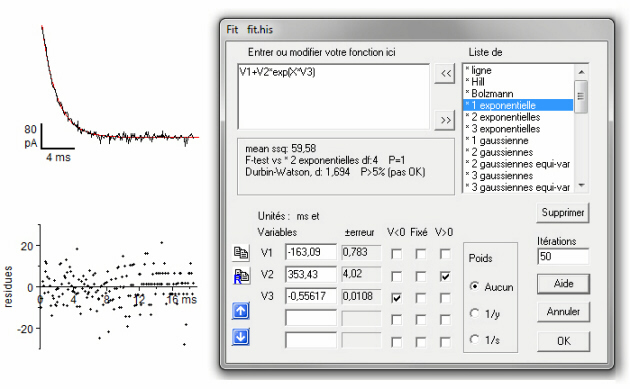This screenshot has width=630, height=389.
Task: Click the blue up arrow icon
Action: [241, 311]
